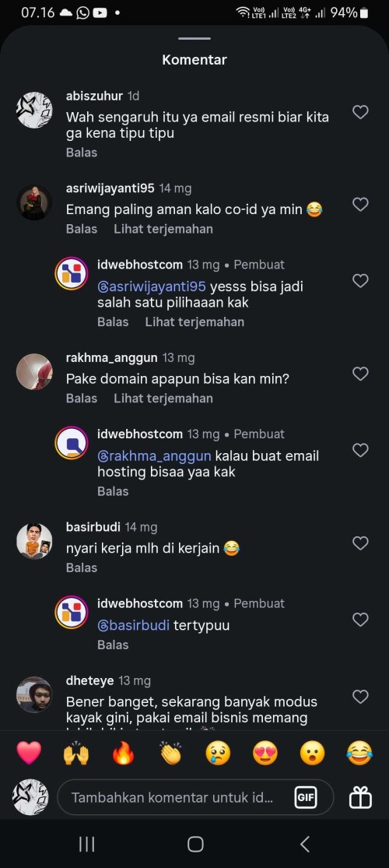Open the gift icon beside comment box
This screenshot has width=389, height=868.
360,798
